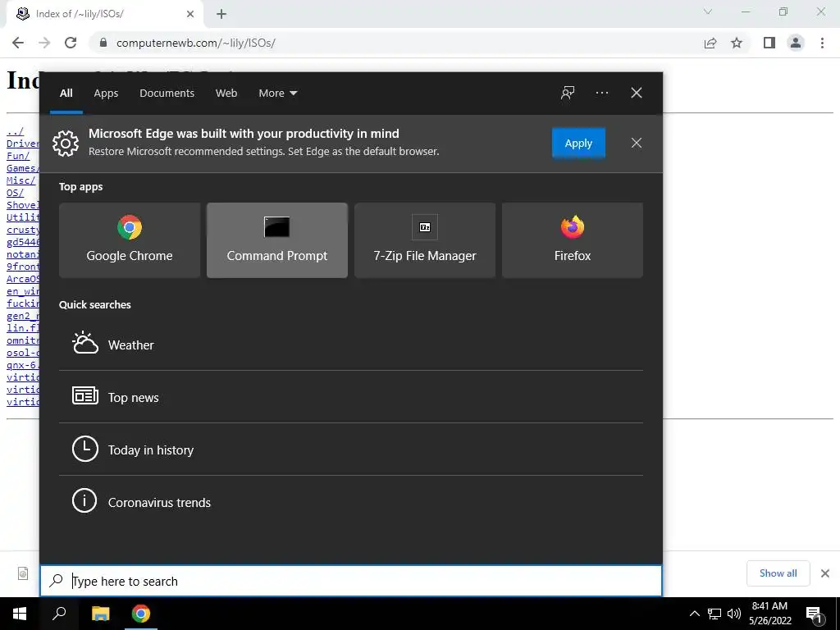
Task: Open network status tray icon
Action: 714,614
